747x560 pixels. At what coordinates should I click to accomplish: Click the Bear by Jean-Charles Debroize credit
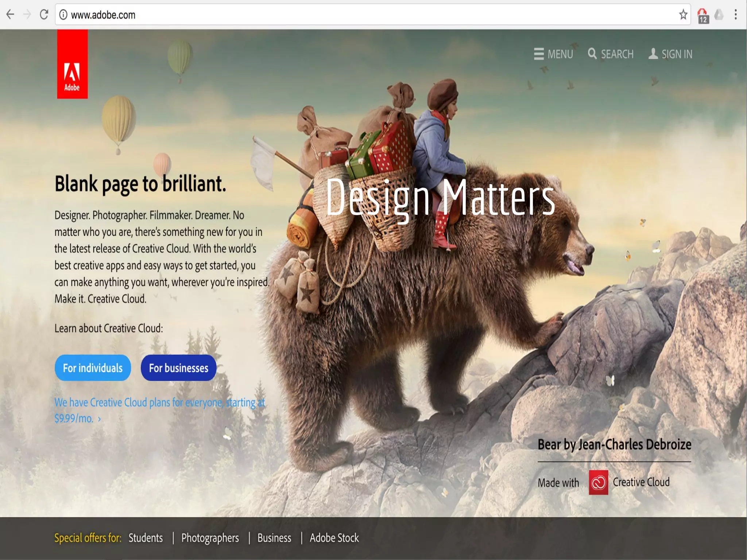[x=615, y=445]
